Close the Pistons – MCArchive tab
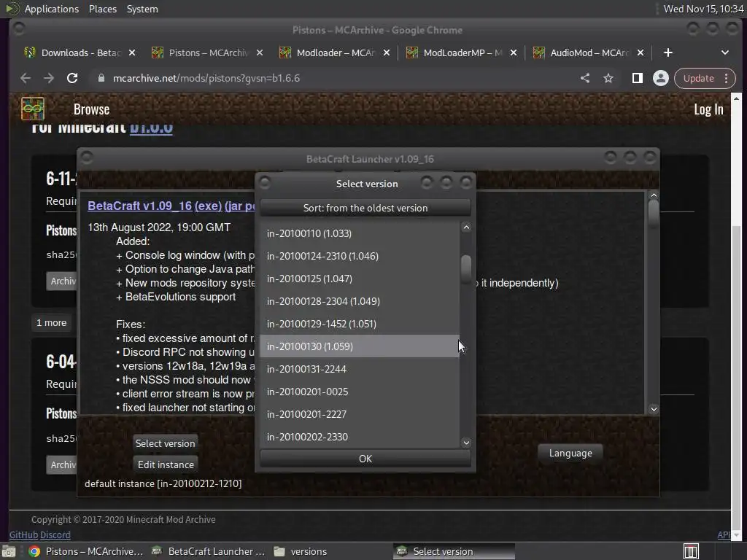 pos(260,52)
